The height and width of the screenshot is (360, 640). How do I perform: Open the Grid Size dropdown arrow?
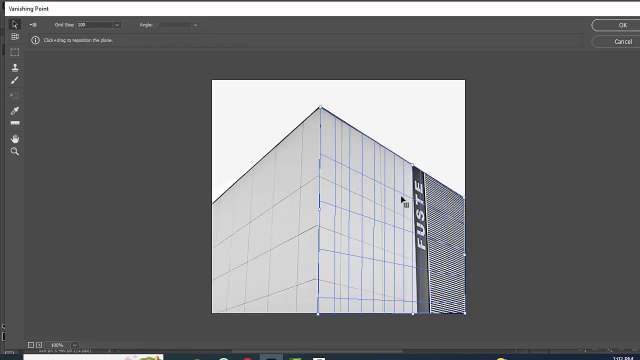[x=117, y=25]
